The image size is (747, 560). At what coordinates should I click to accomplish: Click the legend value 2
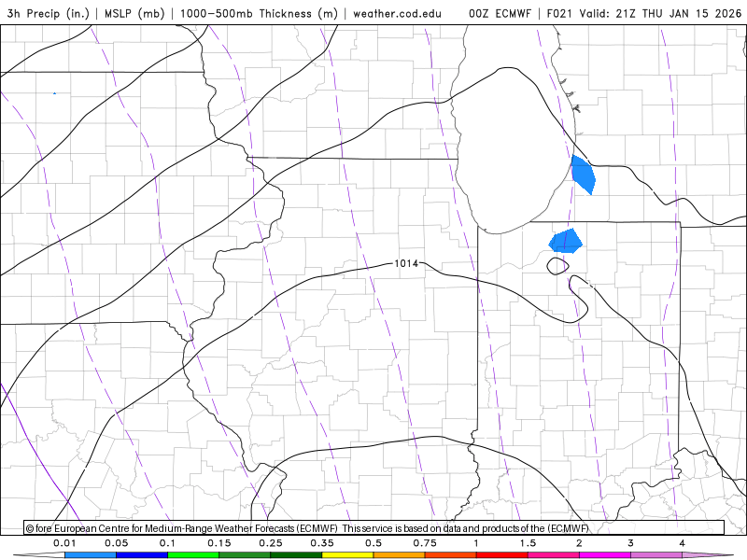[x=579, y=543]
